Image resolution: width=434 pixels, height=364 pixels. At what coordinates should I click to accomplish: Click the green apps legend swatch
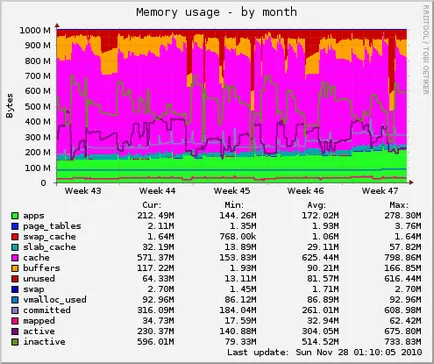pos(15,216)
